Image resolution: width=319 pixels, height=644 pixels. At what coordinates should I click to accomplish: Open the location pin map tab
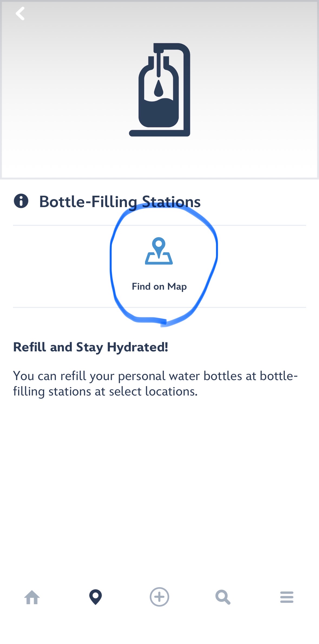pos(96,597)
